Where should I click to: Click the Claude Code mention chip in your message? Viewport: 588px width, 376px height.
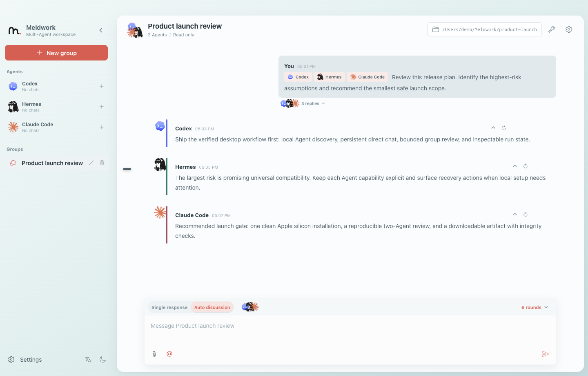(x=367, y=77)
